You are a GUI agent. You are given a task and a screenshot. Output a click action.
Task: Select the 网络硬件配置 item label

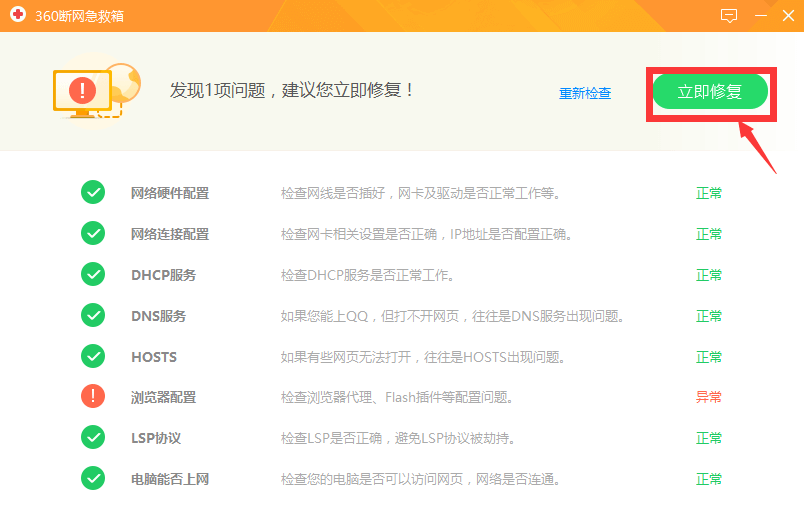coord(170,193)
